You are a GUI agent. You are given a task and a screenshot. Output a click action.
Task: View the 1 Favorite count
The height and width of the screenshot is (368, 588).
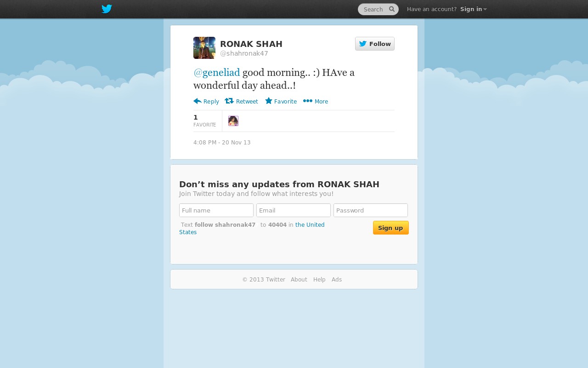[x=205, y=121]
